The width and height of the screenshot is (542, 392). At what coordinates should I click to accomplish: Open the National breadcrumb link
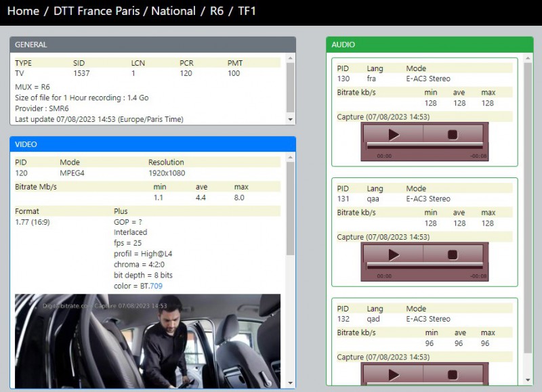point(173,11)
